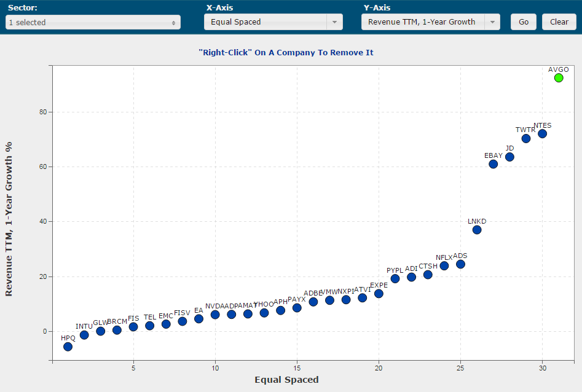
Task: Click the 15 x-axis tick label
Action: tap(297, 368)
